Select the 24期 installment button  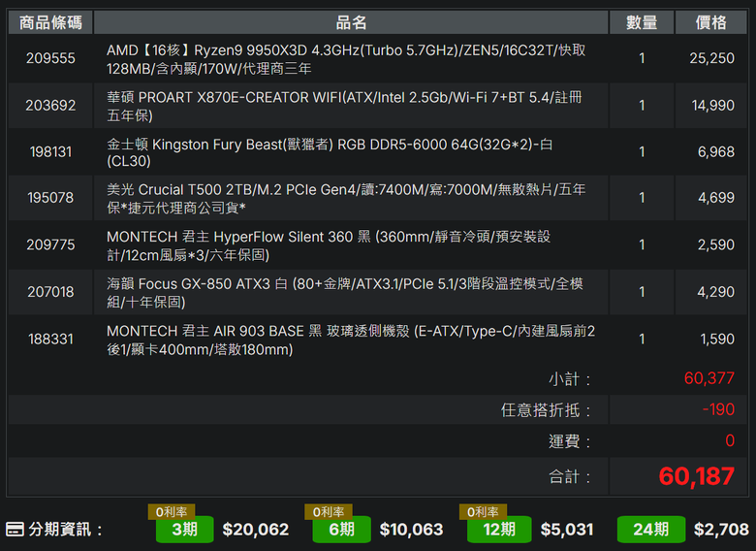click(x=651, y=530)
